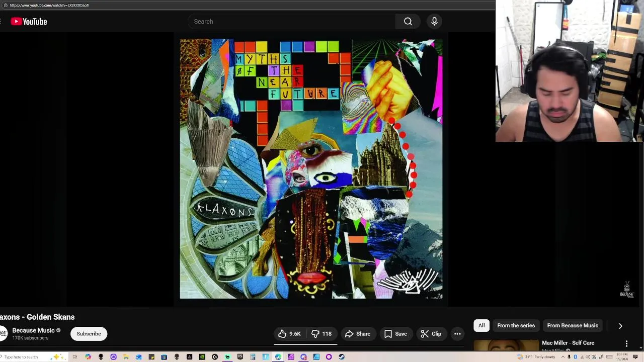Screen dimensions: 644x362
Task: Switch to Microsoft Edge in the taskbar
Action: [x=278, y=357]
